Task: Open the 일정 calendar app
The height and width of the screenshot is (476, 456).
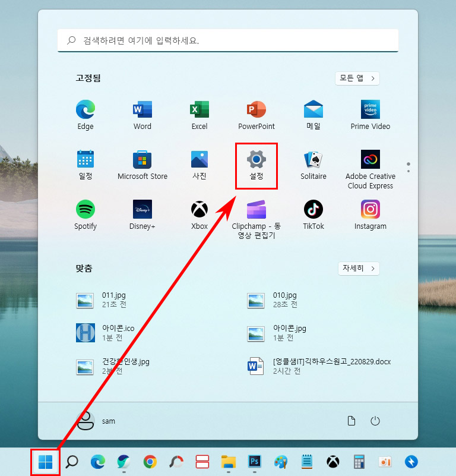Action: coord(85,165)
